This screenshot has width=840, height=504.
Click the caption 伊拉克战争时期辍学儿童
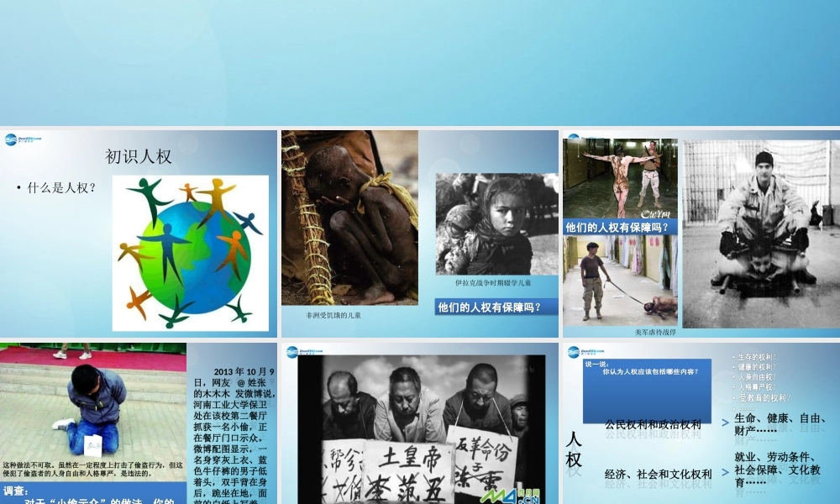click(493, 283)
